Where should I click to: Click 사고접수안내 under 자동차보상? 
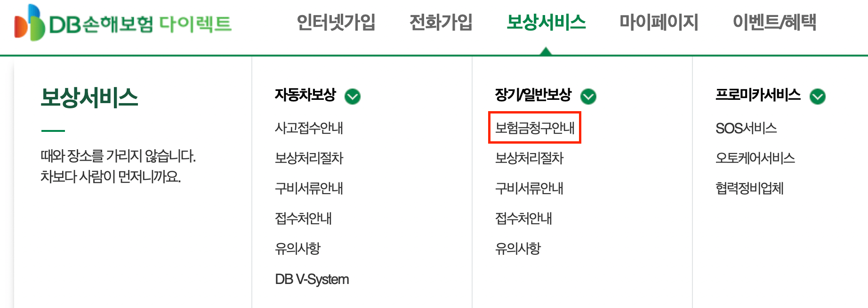coord(309,128)
